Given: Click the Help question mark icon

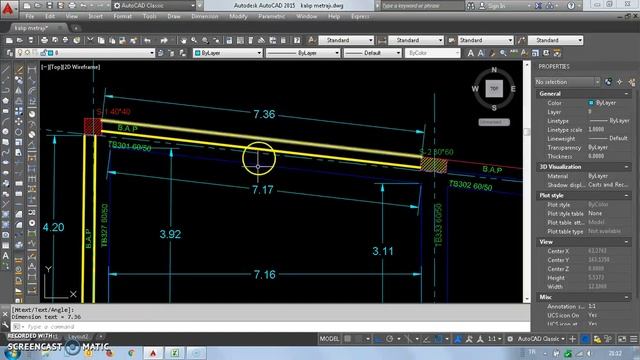Looking at the screenshot, I should point(297,40).
